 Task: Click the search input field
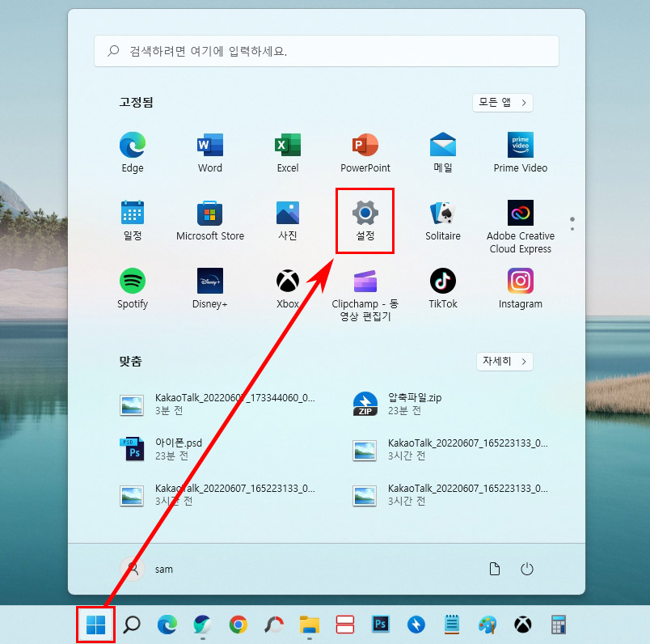click(x=327, y=50)
